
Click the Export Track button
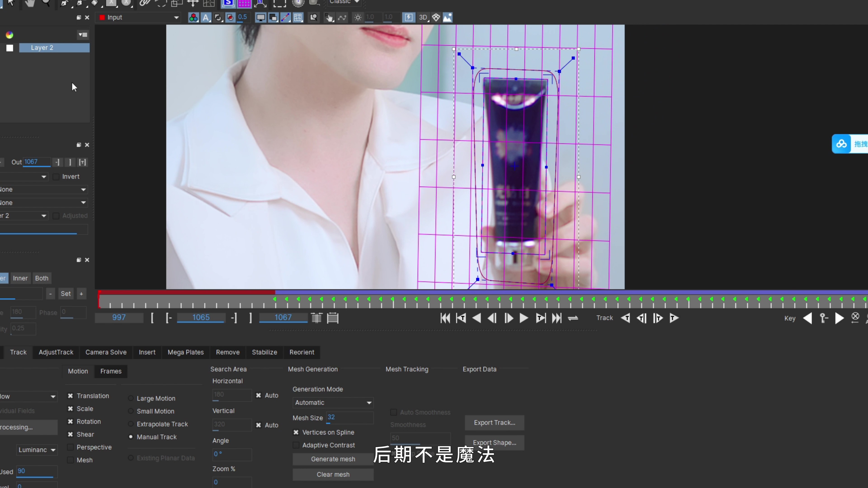coord(494,423)
